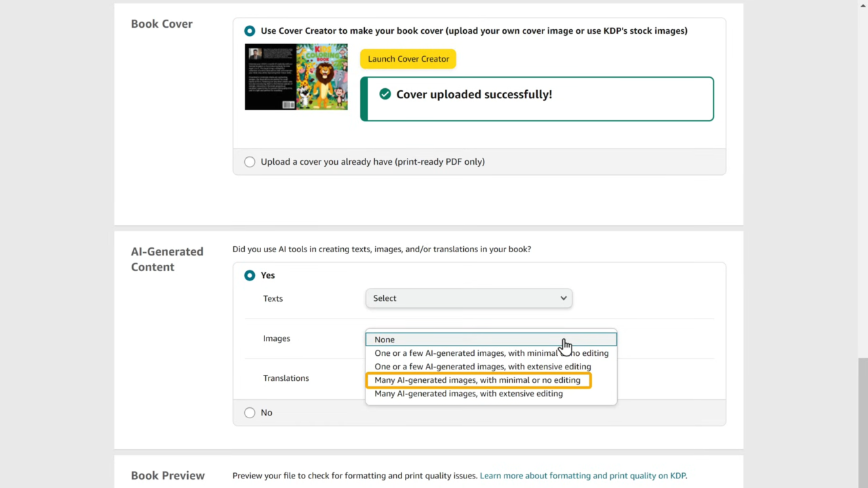Screen dimensions: 868x488
Task: Choose None in the Images list
Action: 491,340
